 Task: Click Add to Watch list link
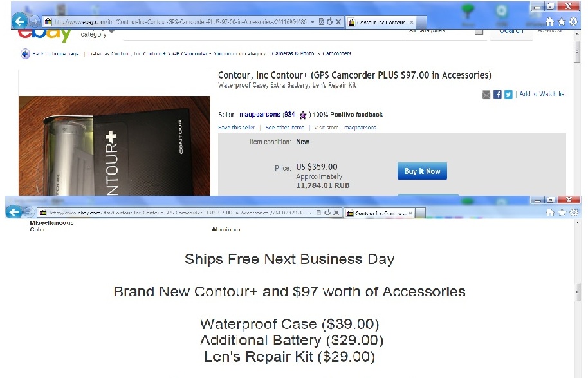pos(542,94)
